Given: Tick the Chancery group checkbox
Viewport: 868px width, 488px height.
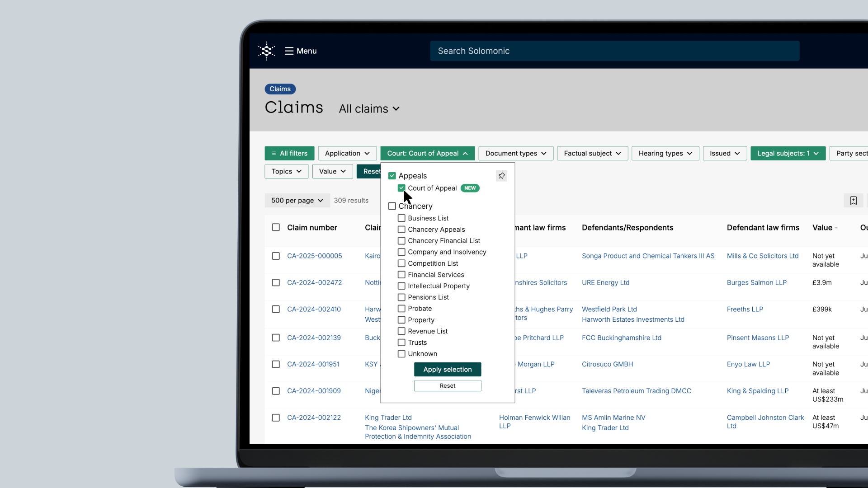Looking at the screenshot, I should coord(392,206).
